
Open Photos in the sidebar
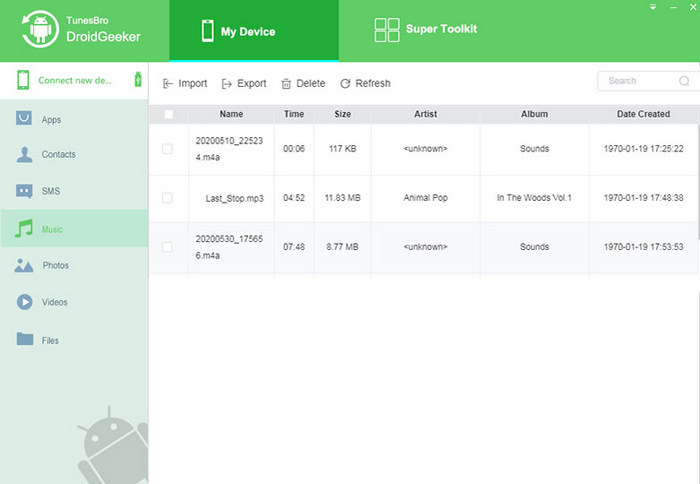pos(74,265)
